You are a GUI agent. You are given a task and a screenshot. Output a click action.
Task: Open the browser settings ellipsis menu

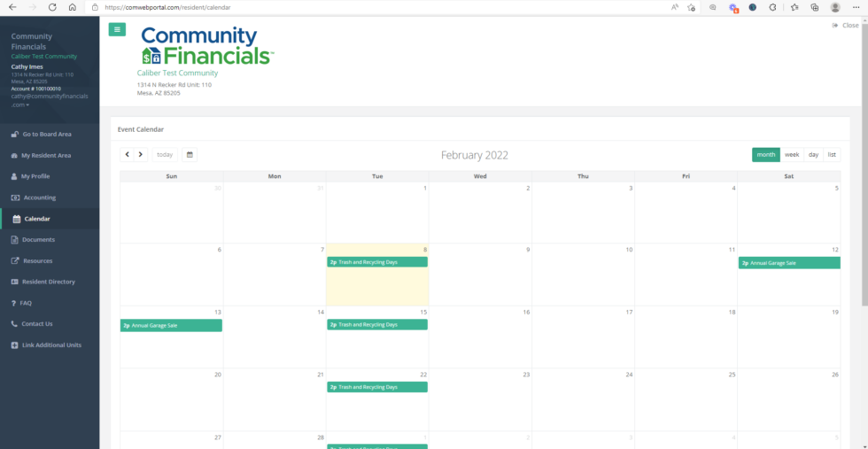(856, 7)
